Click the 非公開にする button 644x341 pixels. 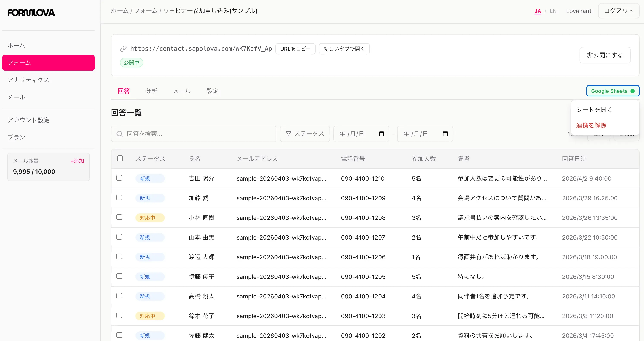point(605,55)
